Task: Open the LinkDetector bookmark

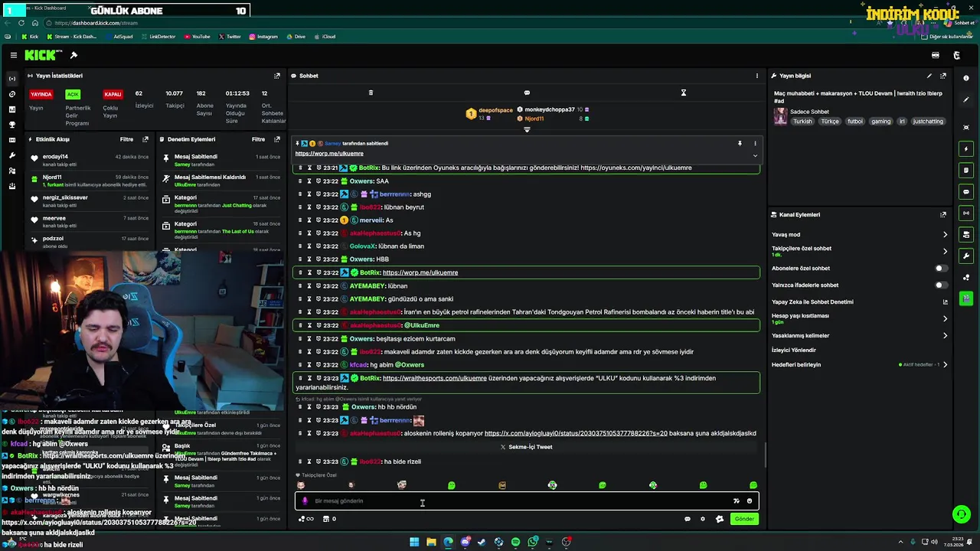Action: tap(158, 36)
